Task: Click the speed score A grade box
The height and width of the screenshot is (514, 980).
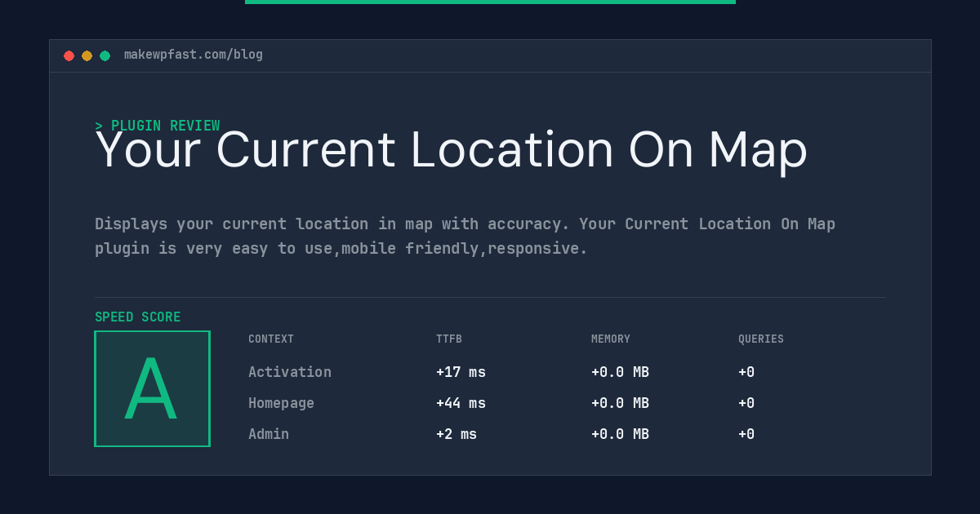Action: tap(152, 388)
